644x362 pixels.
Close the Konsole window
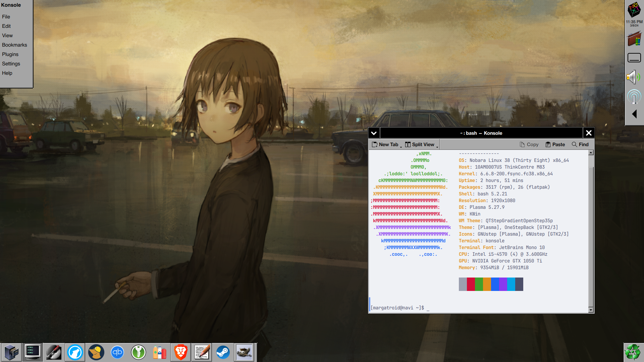click(x=589, y=133)
